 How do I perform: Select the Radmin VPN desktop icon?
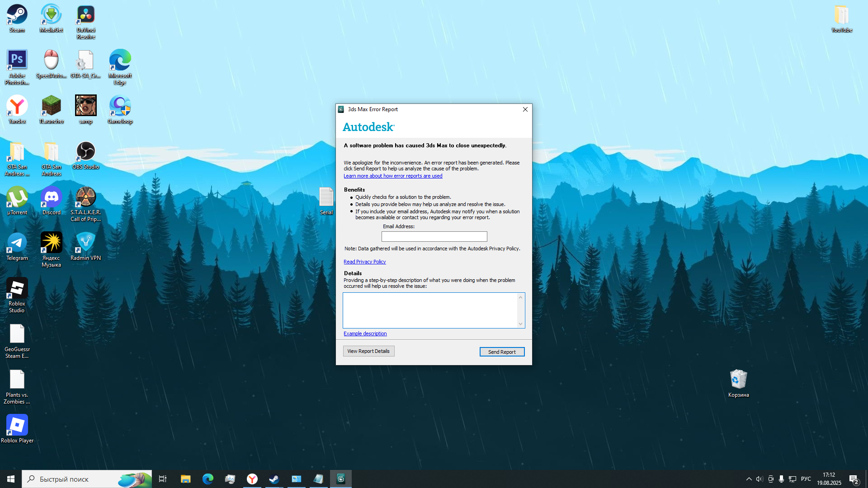click(x=85, y=247)
